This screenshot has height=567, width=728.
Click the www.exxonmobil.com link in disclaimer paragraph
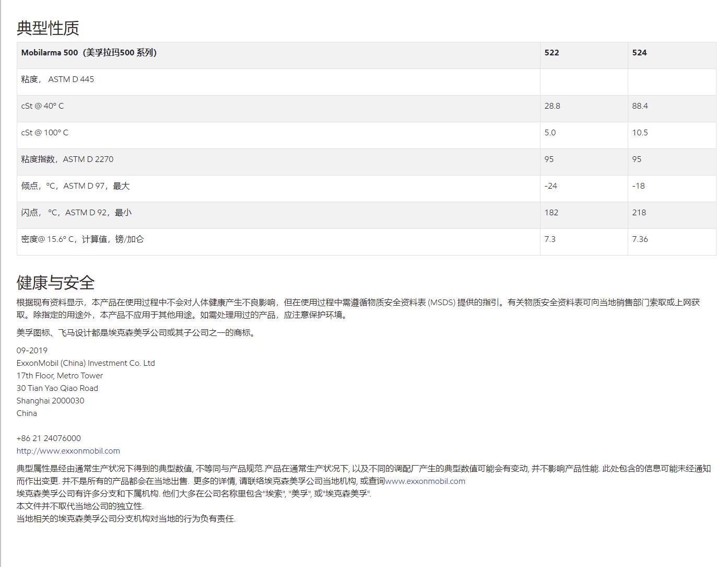pos(425,481)
